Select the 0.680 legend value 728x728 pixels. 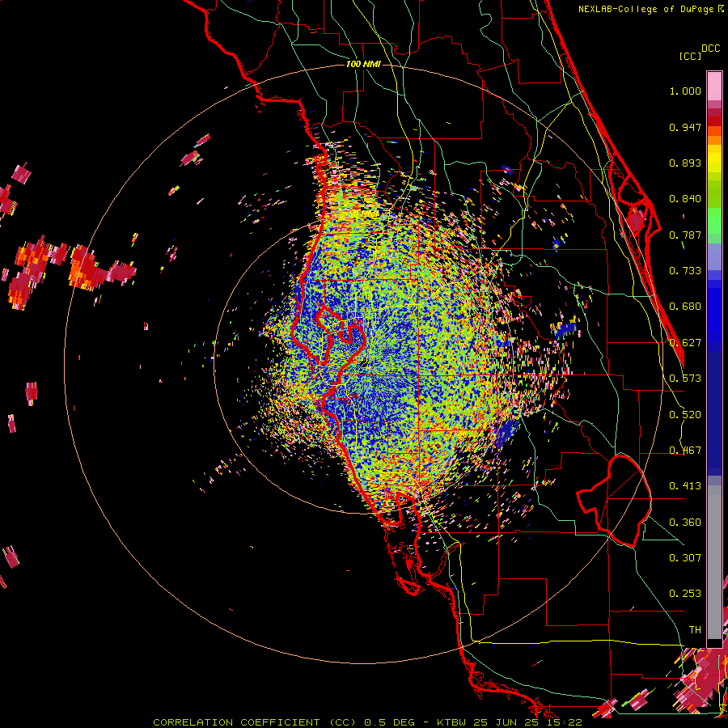685,307
